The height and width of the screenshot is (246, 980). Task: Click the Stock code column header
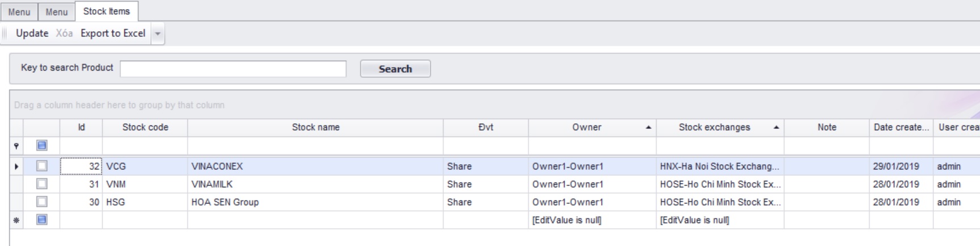coord(145,128)
